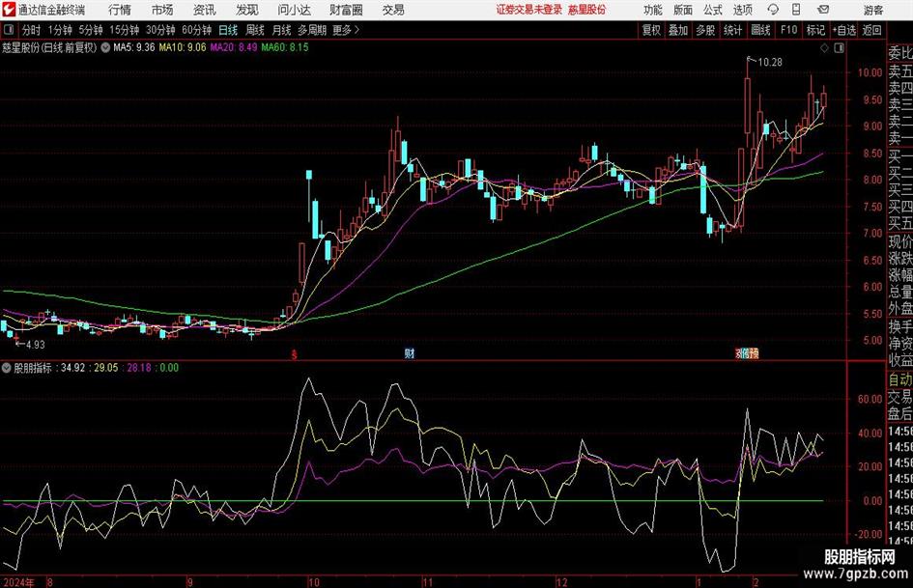Toggle the side panel icon beside diamond
This screenshot has height=588, width=913.
839,48
